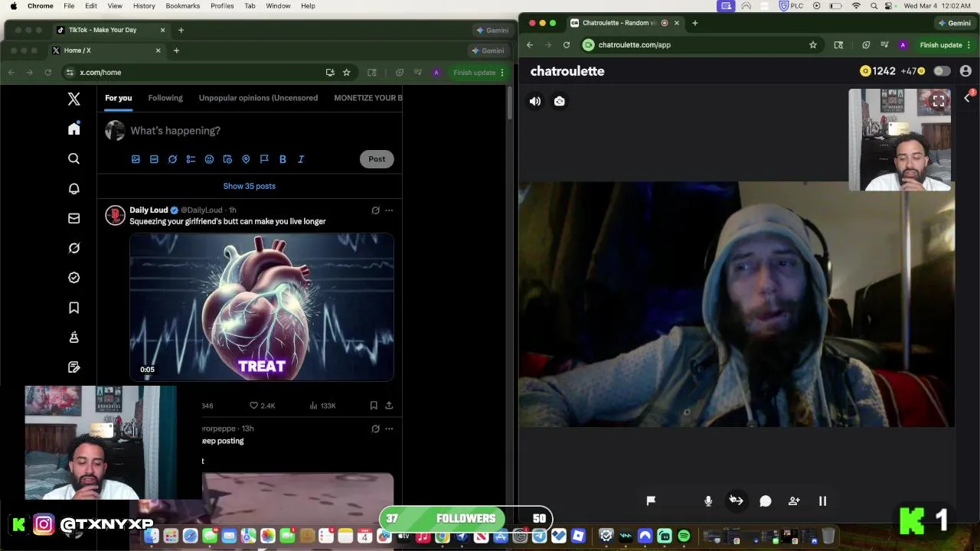
Task: Open Daily Loud profile name
Action: 149,210
